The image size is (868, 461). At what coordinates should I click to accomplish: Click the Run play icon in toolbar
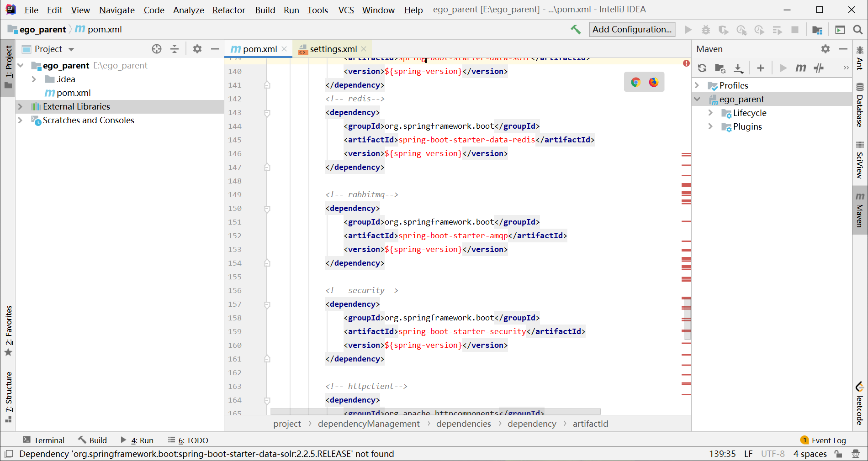pos(688,30)
